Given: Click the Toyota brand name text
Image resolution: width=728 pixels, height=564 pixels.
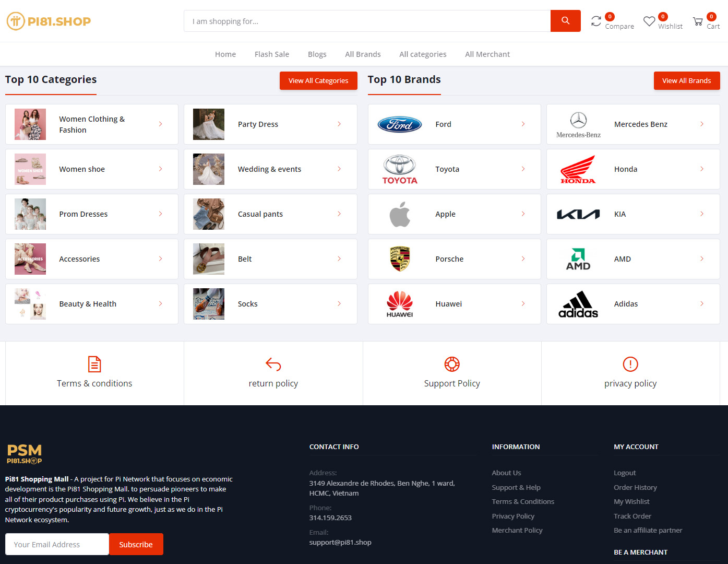Looking at the screenshot, I should point(447,169).
